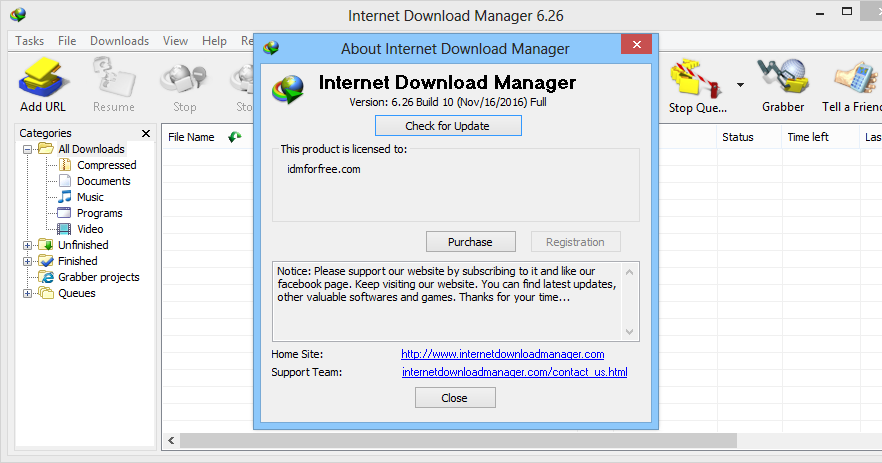The width and height of the screenshot is (882, 463).
Task: Open the internetdownloadmanager.com home site link
Action: point(503,354)
